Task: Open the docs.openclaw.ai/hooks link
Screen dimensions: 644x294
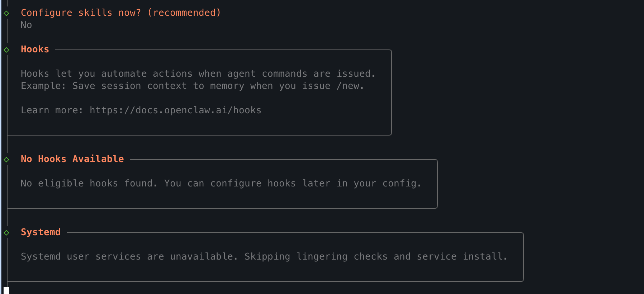Action: click(x=175, y=110)
